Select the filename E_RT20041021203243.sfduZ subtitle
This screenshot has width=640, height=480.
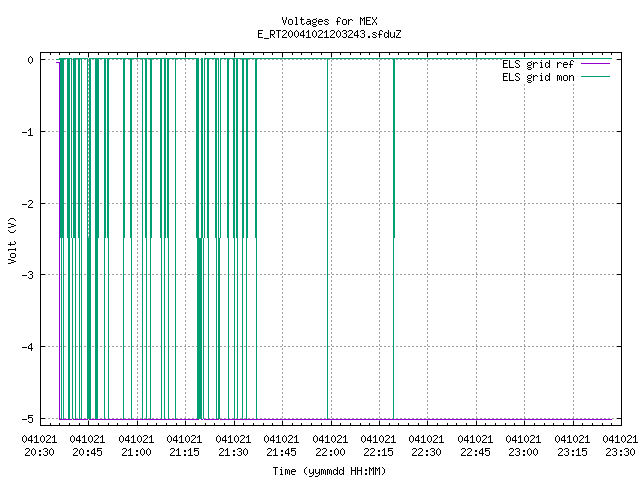click(x=329, y=34)
